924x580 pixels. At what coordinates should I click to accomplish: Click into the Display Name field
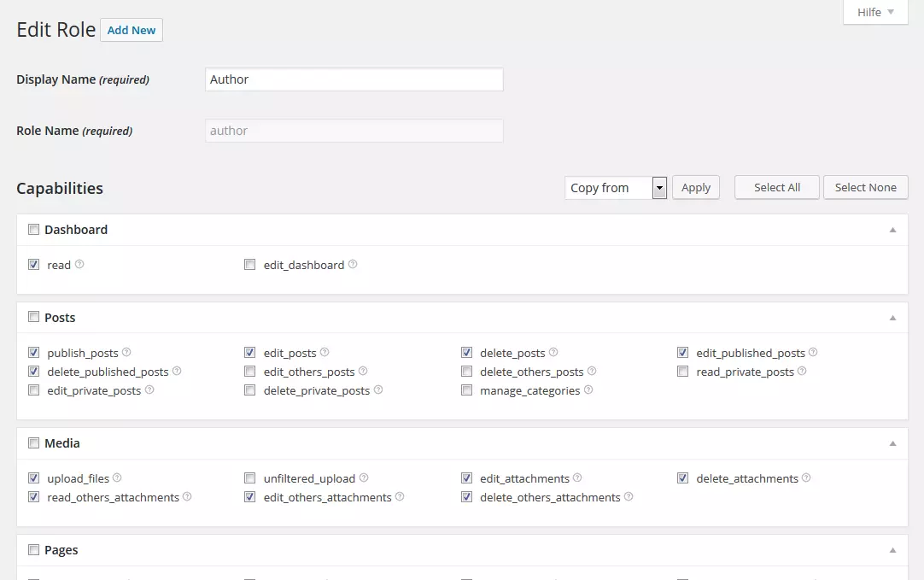pos(354,79)
